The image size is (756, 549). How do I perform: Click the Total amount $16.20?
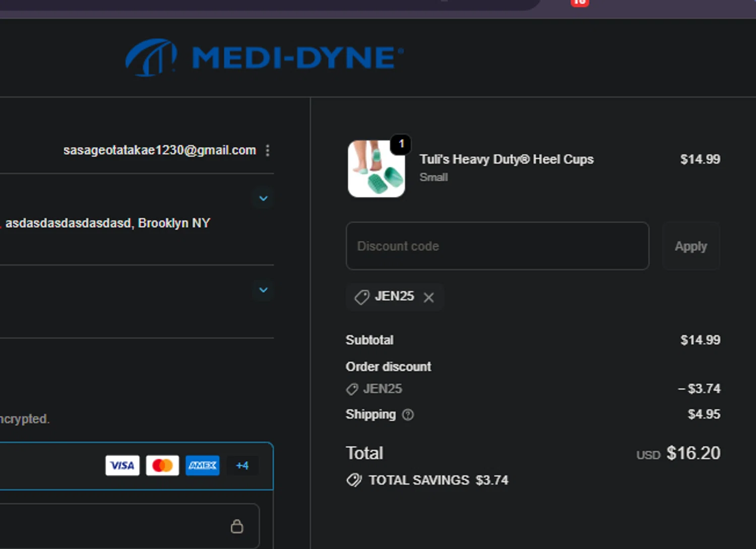pyautogui.click(x=694, y=453)
